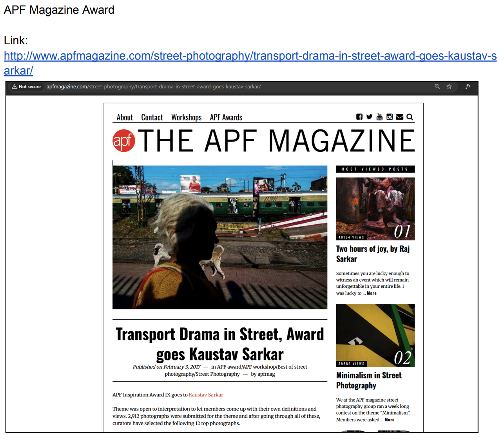Image resolution: width=504 pixels, height=440 pixels.
Task: Open the Instagram icon in header
Action: tap(390, 117)
